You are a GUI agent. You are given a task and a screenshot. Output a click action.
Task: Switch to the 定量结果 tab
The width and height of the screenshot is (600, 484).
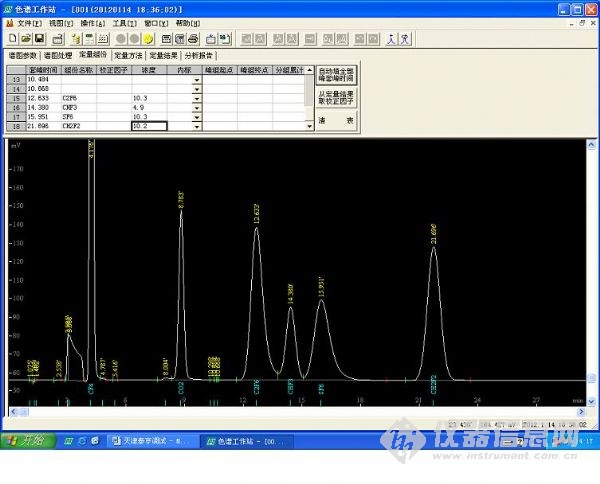[163, 55]
